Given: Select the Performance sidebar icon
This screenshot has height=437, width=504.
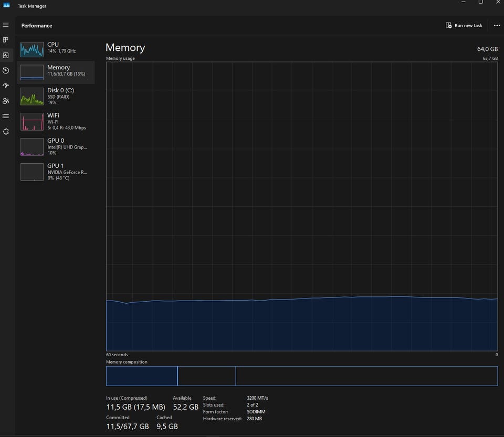Looking at the screenshot, I should [x=6, y=55].
